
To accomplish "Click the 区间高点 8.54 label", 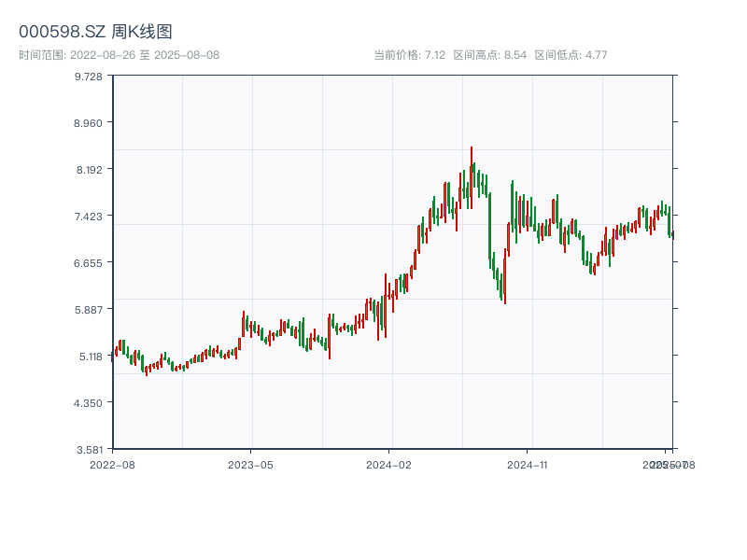I will 489,55.
